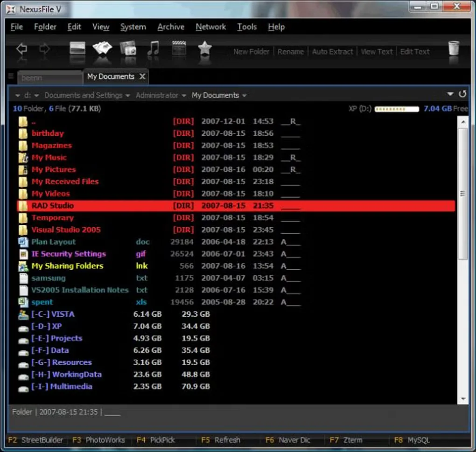Click the recycle bin icon in toolbar
This screenshot has height=452, width=476.
click(x=454, y=48)
